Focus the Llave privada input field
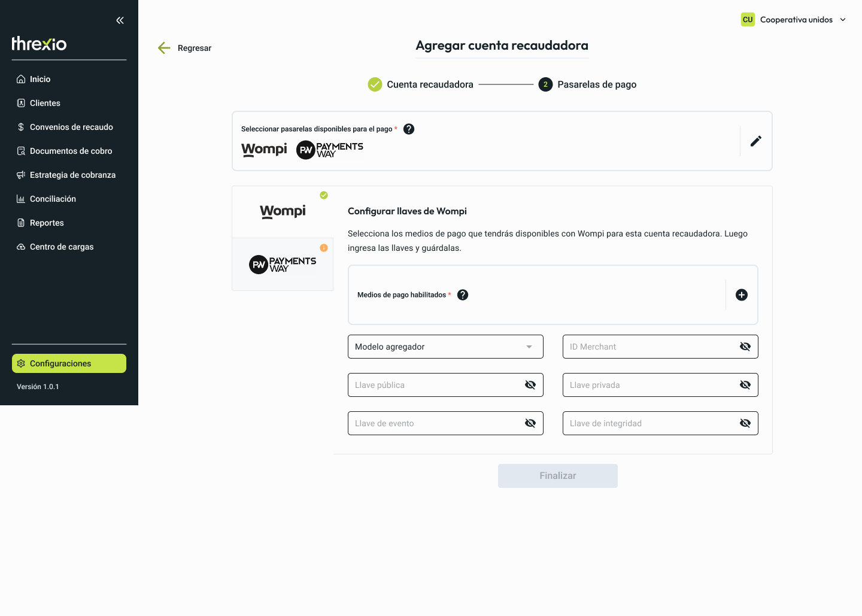Image resolution: width=862 pixels, height=616 pixels. coord(660,385)
